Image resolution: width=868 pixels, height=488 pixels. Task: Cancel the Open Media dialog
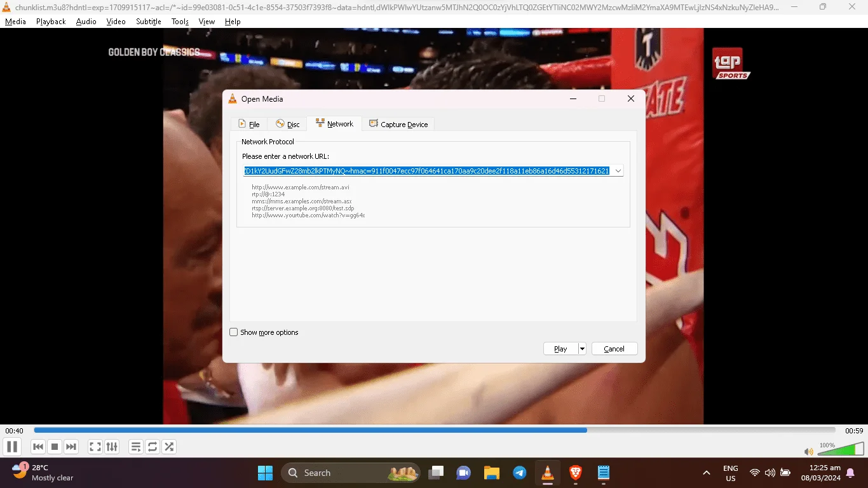coord(614,348)
